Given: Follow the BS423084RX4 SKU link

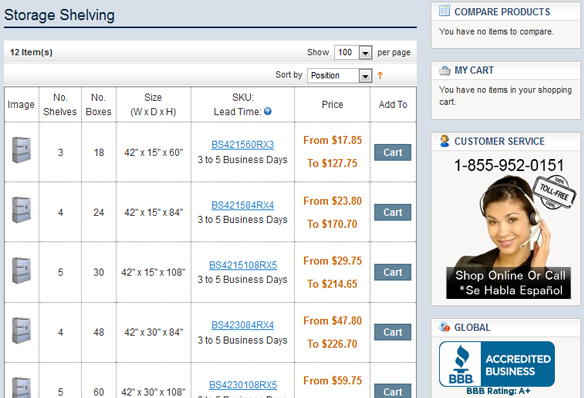Looking at the screenshot, I should click(242, 325).
